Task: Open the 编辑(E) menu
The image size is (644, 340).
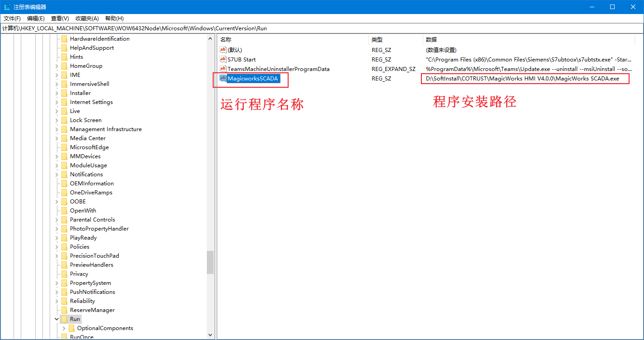Action: click(36, 19)
